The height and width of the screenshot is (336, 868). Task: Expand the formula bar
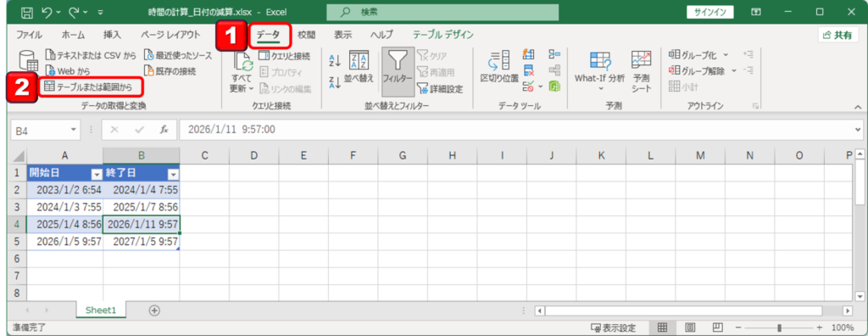[x=858, y=130]
